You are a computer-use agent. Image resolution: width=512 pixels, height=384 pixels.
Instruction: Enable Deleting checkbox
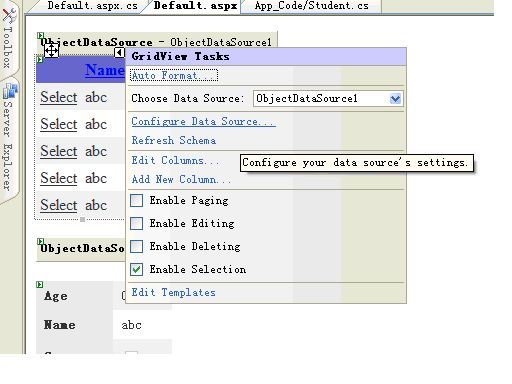[x=136, y=247]
